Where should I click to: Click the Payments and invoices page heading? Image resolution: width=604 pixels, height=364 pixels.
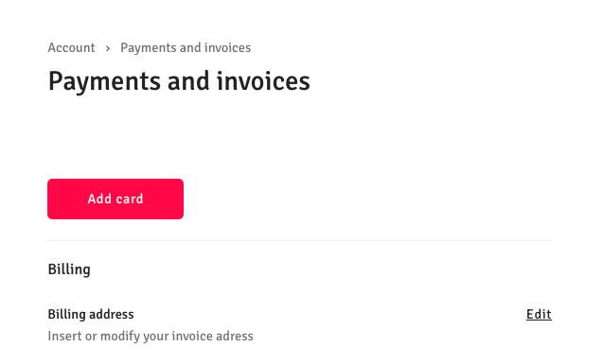(x=179, y=81)
